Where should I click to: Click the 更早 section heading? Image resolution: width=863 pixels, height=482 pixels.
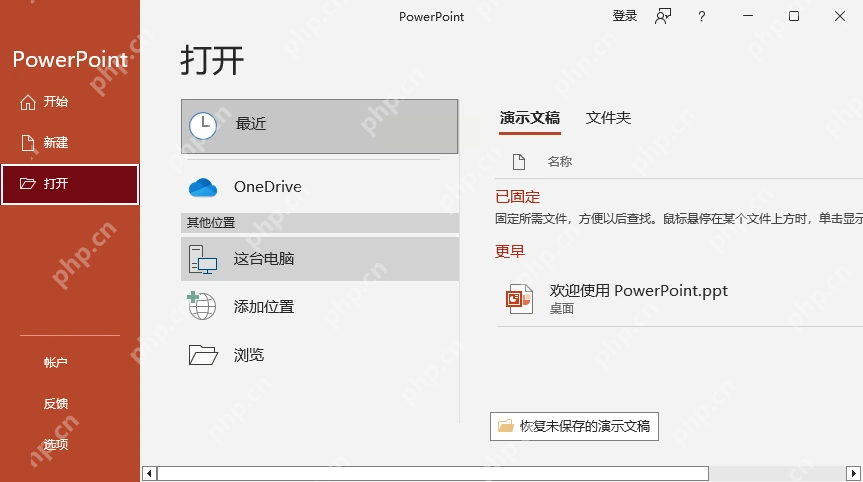510,251
